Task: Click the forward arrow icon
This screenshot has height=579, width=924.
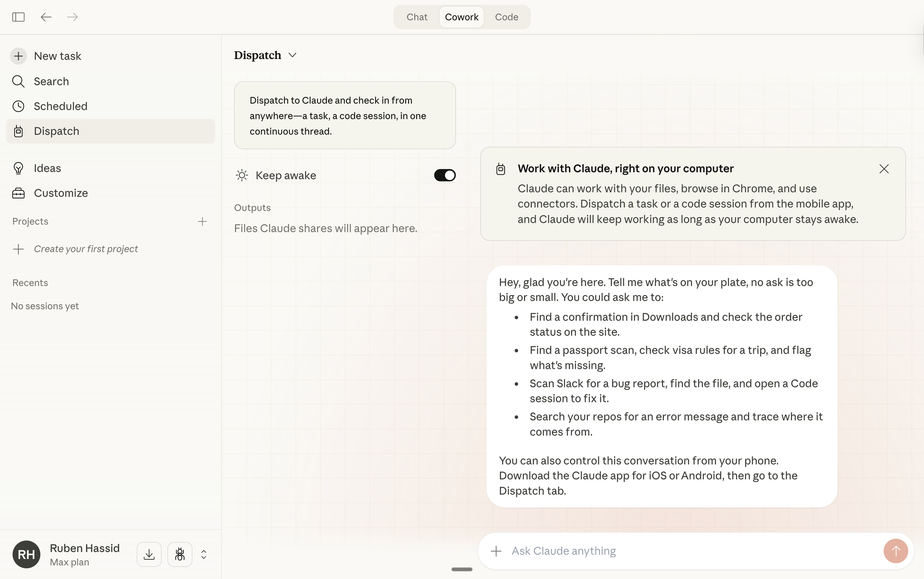Action: pyautogui.click(x=72, y=17)
